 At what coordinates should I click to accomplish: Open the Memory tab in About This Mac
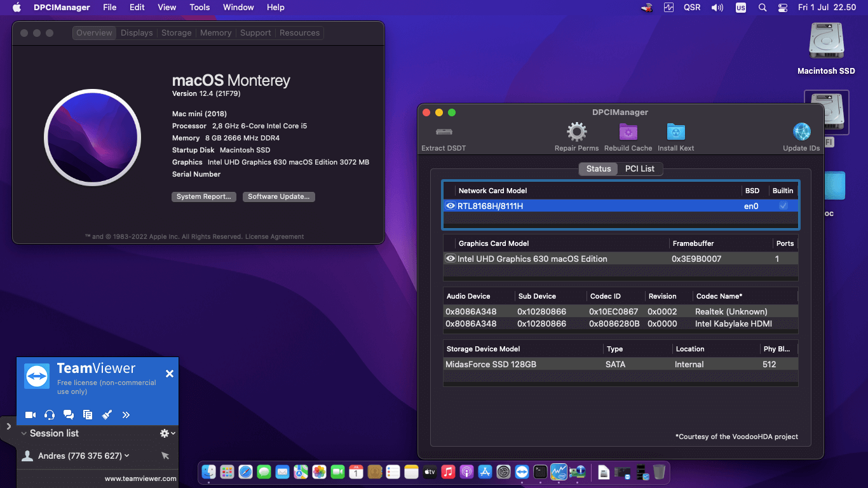point(216,33)
